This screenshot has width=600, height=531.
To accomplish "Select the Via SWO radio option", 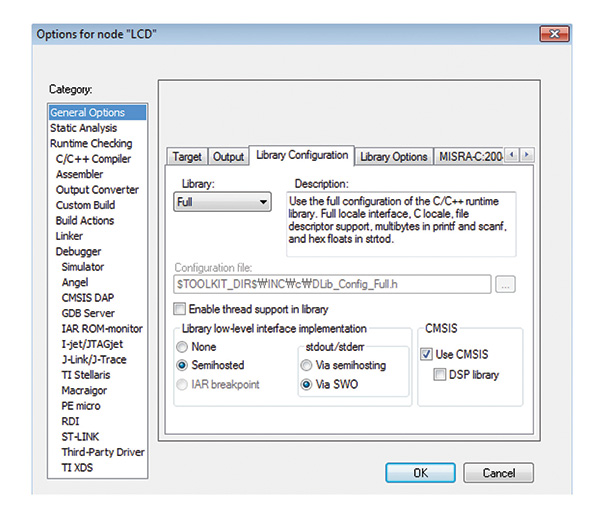I will pyautogui.click(x=307, y=385).
